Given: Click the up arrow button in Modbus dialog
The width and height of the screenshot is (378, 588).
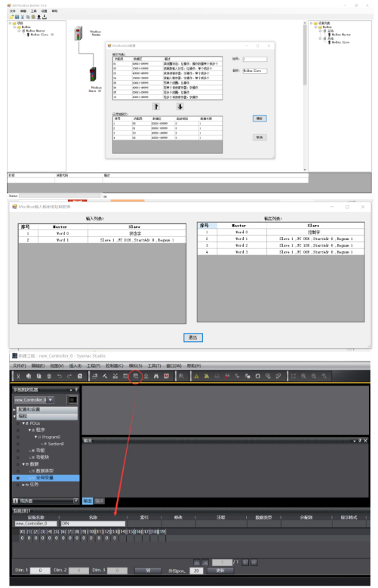Looking at the screenshot, I should pos(156,106).
